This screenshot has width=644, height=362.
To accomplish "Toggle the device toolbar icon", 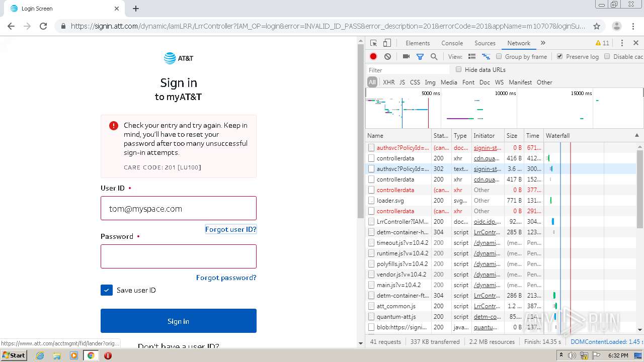I will (x=387, y=43).
